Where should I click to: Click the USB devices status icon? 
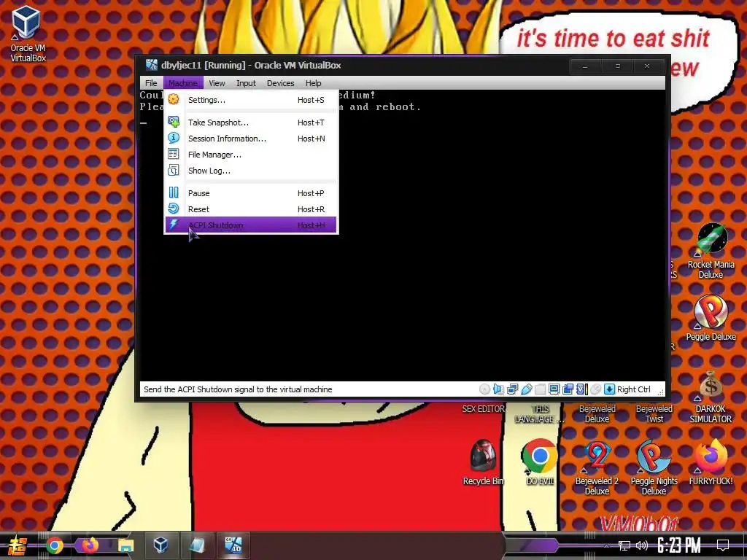tap(527, 389)
